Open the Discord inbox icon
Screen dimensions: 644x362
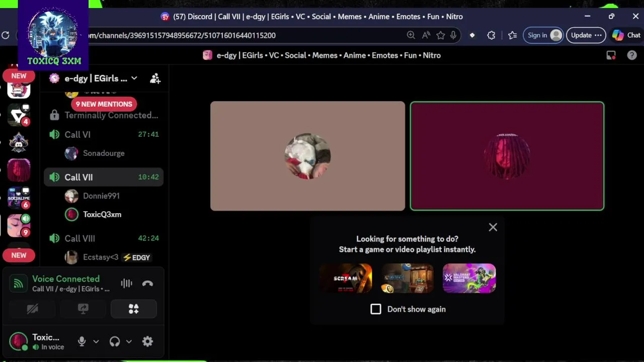click(x=611, y=55)
